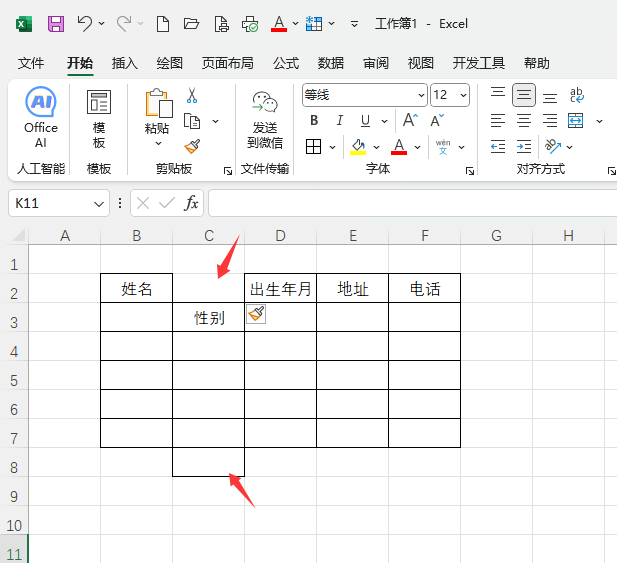
Task: Click the paste options brush icon in cell D3
Action: 256,314
